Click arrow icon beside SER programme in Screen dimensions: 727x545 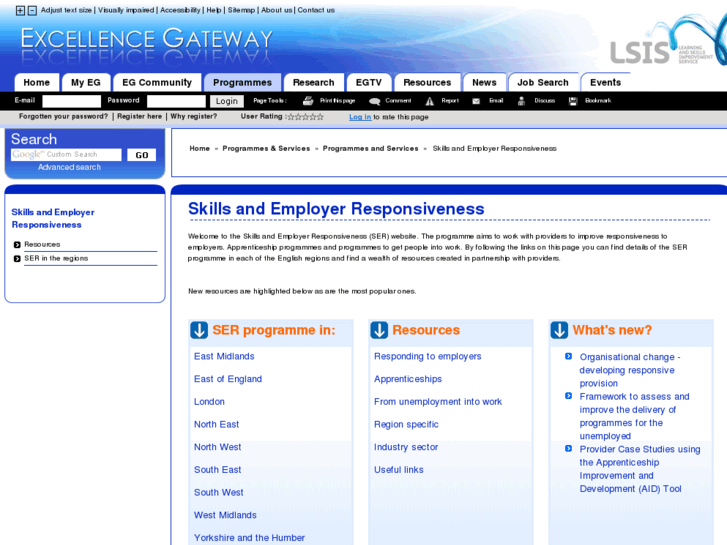199,330
